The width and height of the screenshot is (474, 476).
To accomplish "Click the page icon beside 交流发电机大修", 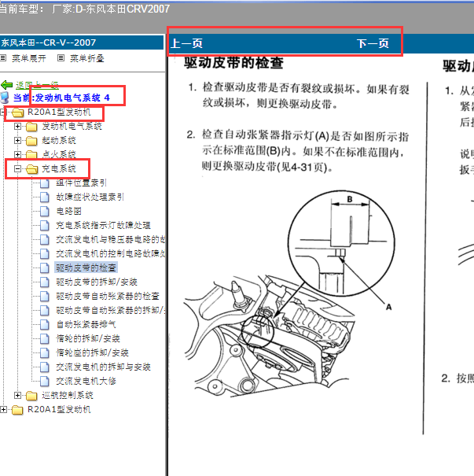I will pyautogui.click(x=45, y=382).
